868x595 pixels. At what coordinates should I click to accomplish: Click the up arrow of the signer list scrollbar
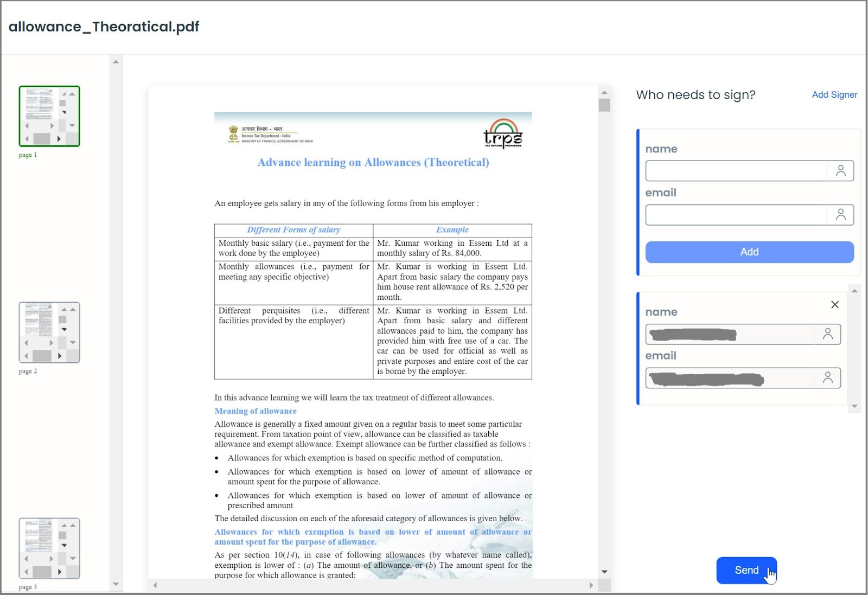(854, 291)
